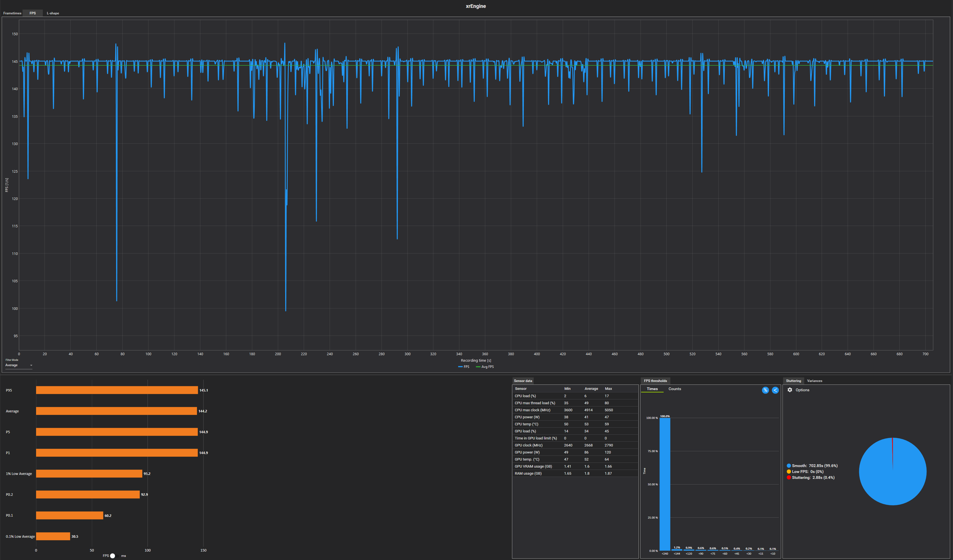Click the 'GPU clock (MHz)' row
This screenshot has width=953, height=560.
(x=575, y=445)
